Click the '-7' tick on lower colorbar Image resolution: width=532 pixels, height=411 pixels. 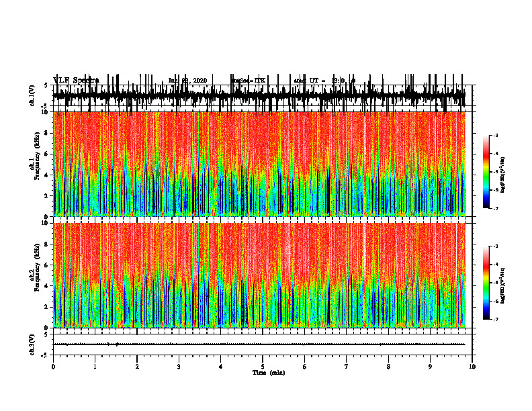495,319
